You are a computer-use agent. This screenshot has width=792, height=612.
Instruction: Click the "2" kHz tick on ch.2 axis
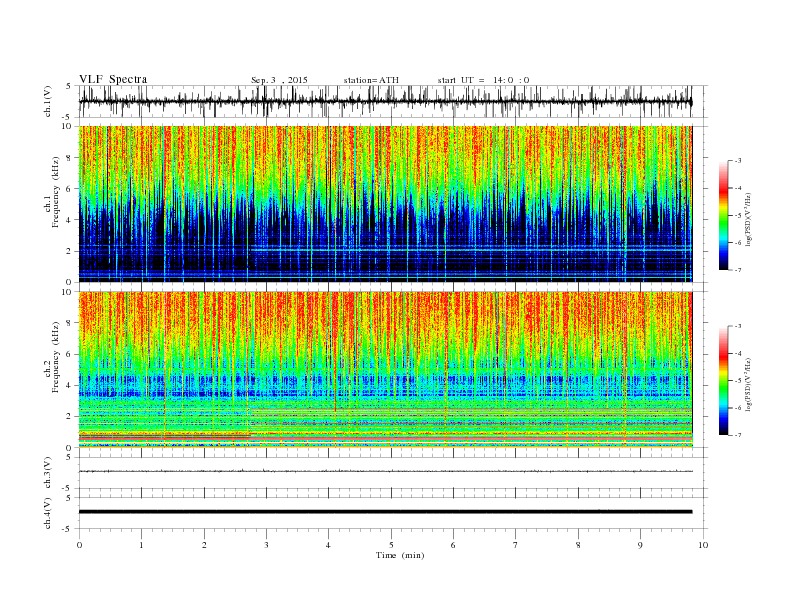[69, 417]
